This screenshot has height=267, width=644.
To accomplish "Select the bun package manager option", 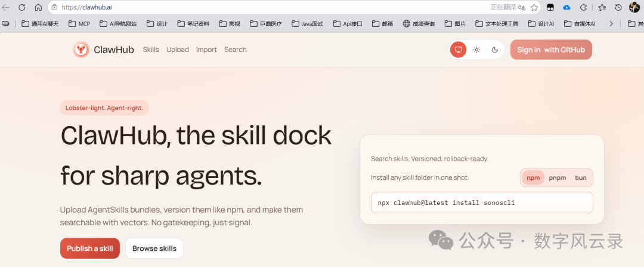I will pyautogui.click(x=580, y=178).
